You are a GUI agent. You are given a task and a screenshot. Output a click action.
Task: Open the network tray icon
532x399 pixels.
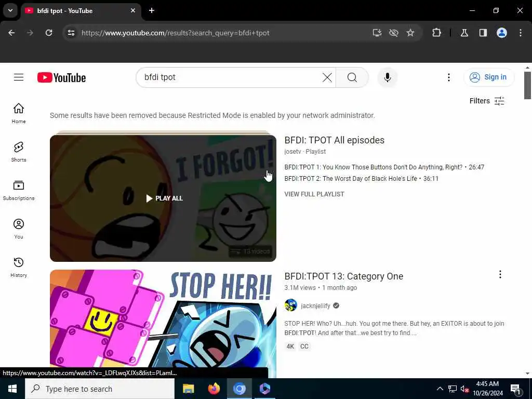(453, 389)
